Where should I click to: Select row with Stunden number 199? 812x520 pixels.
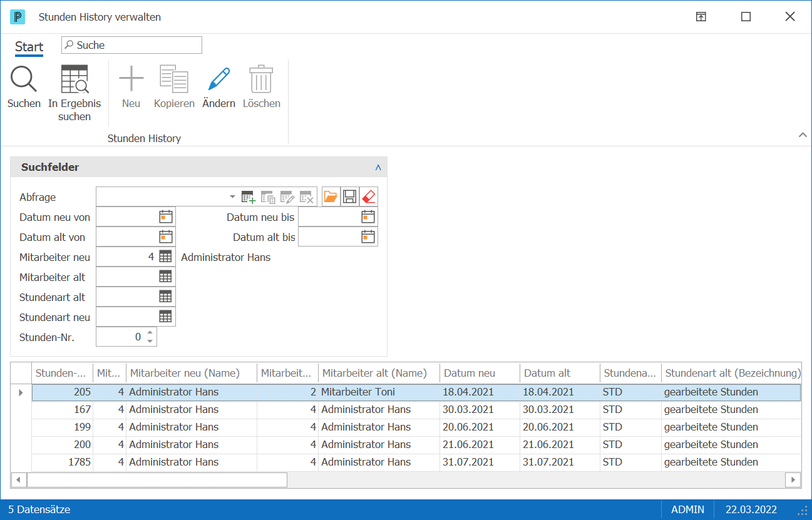click(x=416, y=427)
